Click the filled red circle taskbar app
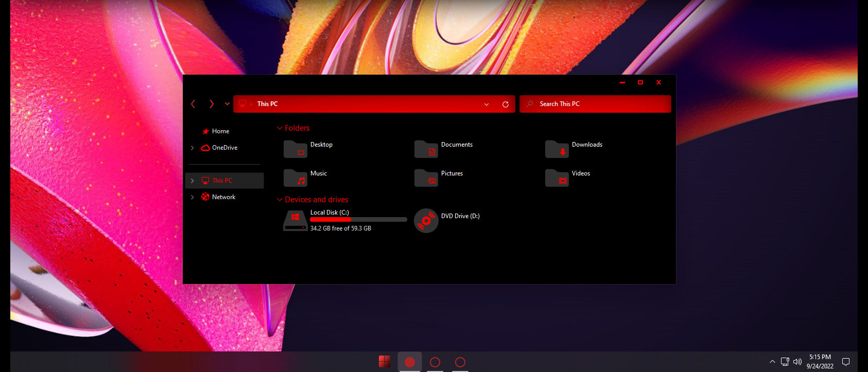This screenshot has width=868, height=372. point(410,362)
